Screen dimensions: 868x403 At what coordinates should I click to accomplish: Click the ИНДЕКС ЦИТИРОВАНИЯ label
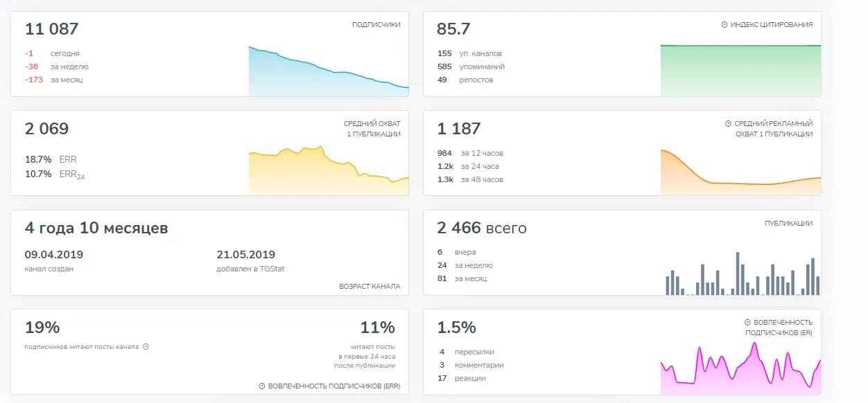point(772,25)
